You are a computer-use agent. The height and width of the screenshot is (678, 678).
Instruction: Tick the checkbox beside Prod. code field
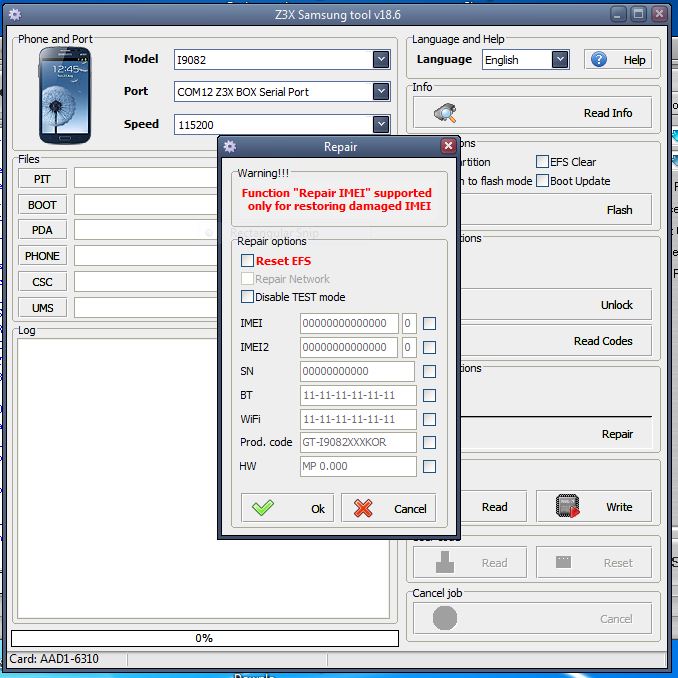[x=429, y=442]
